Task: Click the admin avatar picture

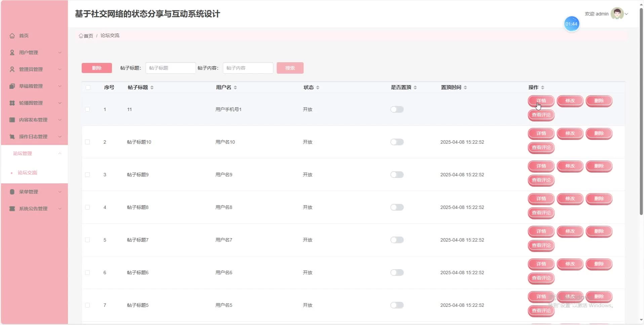Action: click(617, 14)
